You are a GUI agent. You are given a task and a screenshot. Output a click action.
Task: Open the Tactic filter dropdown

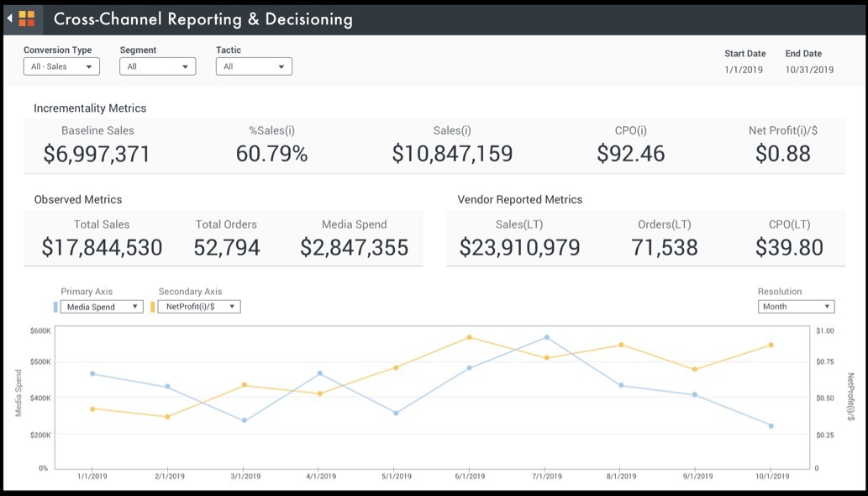[x=254, y=66]
